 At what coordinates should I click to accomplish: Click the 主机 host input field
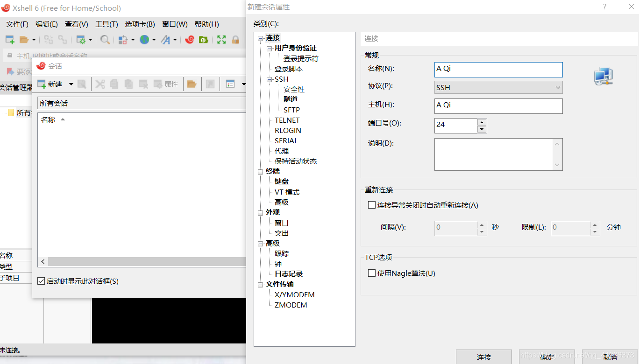[x=498, y=106]
